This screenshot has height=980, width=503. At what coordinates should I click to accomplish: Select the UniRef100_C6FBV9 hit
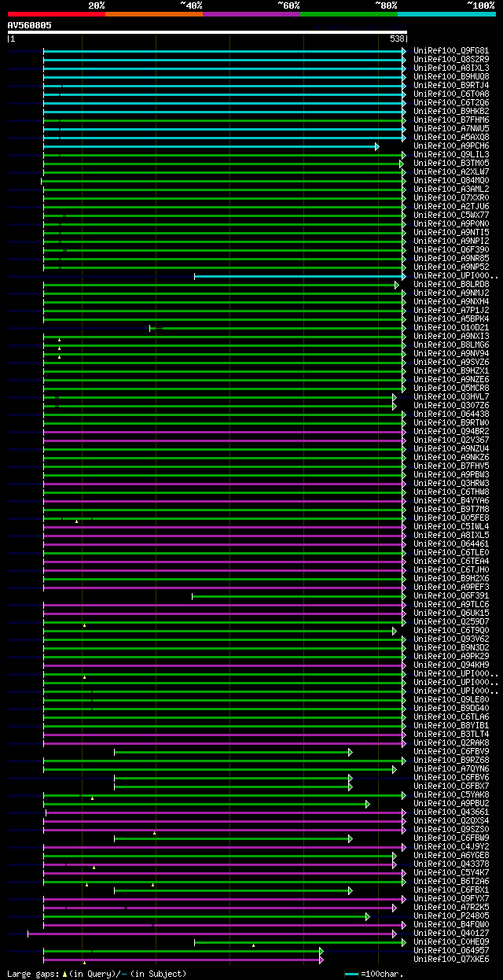[451, 752]
